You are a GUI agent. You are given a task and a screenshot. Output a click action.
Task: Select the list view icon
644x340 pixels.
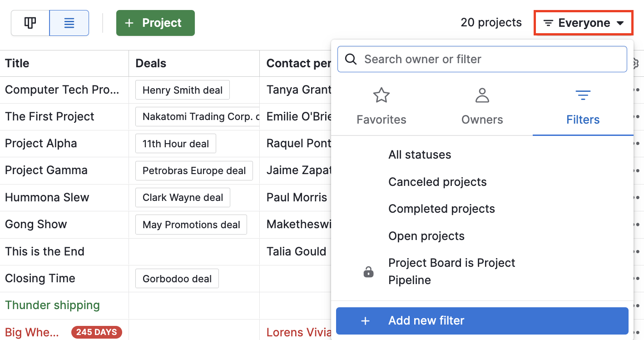[x=69, y=23]
